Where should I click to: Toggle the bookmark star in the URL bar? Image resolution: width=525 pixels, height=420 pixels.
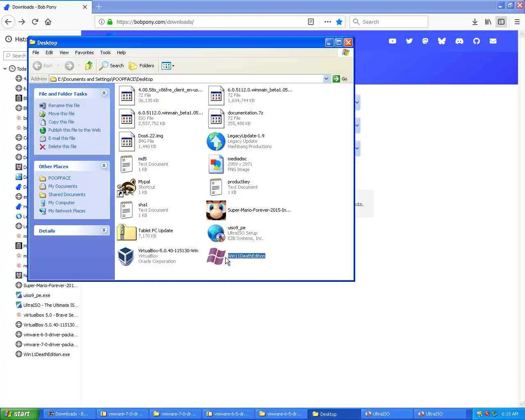coord(339,22)
